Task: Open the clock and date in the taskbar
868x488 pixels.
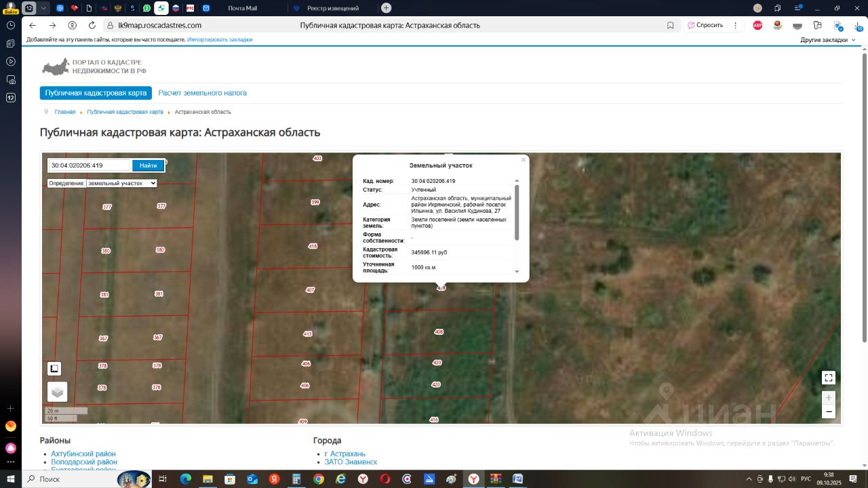Action: (829, 479)
